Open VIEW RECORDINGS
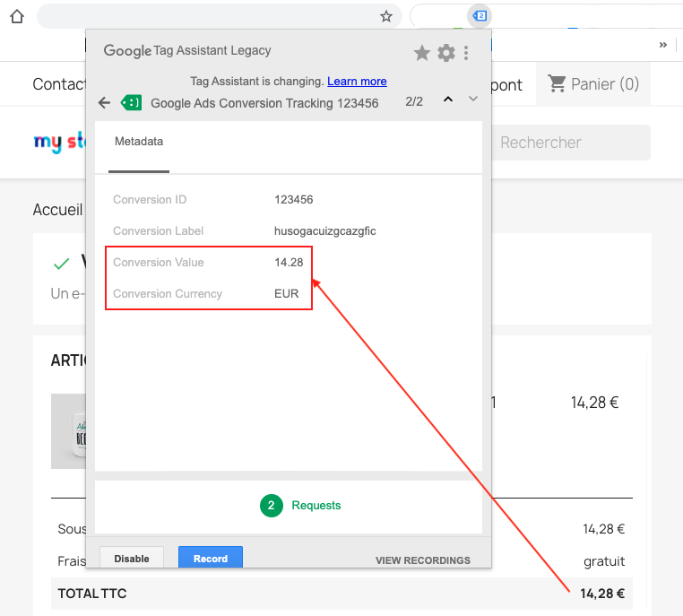The width and height of the screenshot is (683, 616). coord(423,560)
